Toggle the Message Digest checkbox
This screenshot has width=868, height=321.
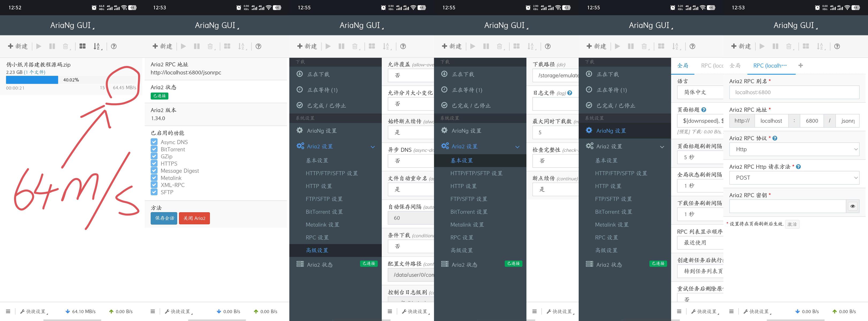click(154, 171)
